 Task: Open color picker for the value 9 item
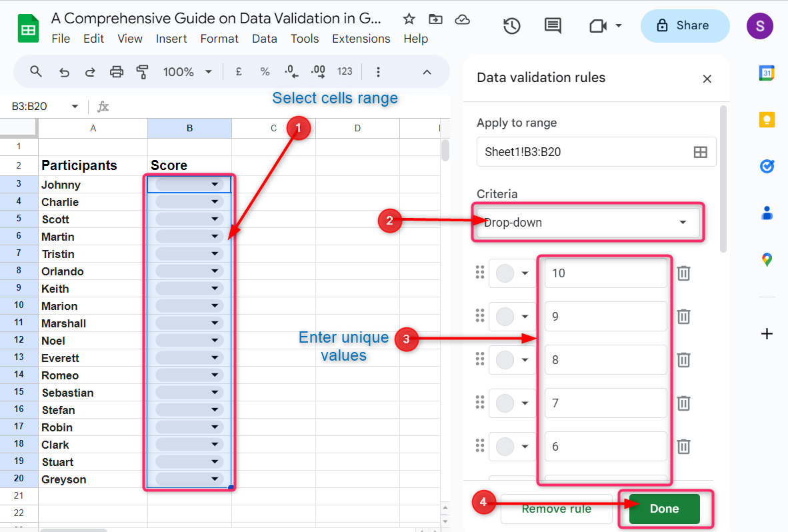coord(511,317)
